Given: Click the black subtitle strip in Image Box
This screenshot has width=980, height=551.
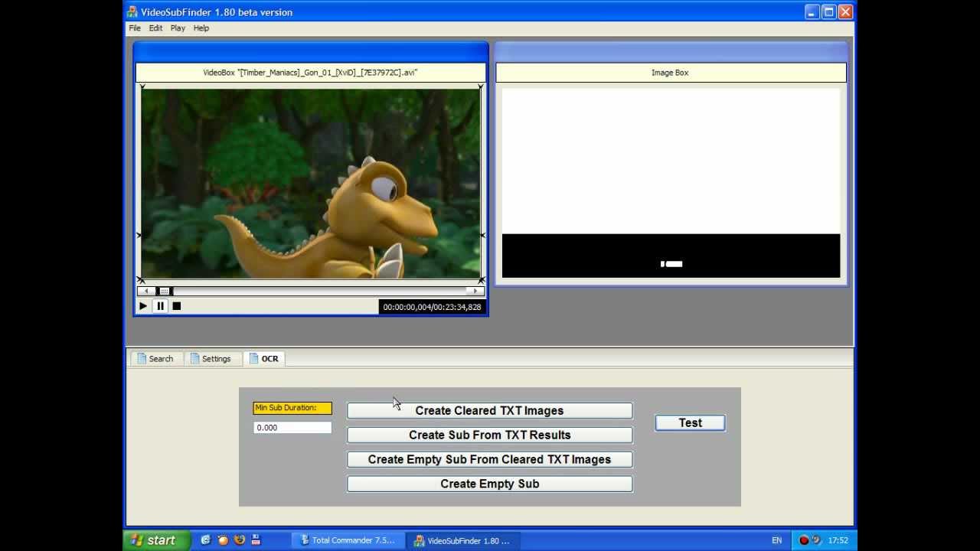Looking at the screenshot, I should (x=671, y=256).
